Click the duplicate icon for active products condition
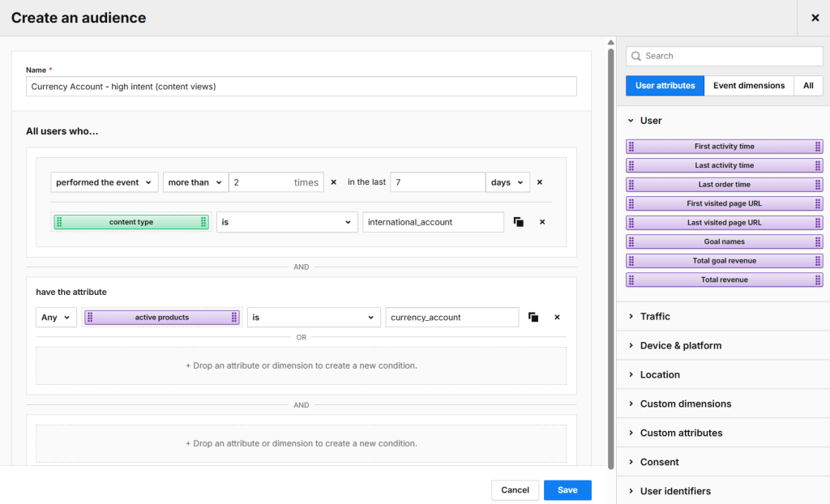Screen dimensions: 830x504 pyautogui.click(x=533, y=318)
